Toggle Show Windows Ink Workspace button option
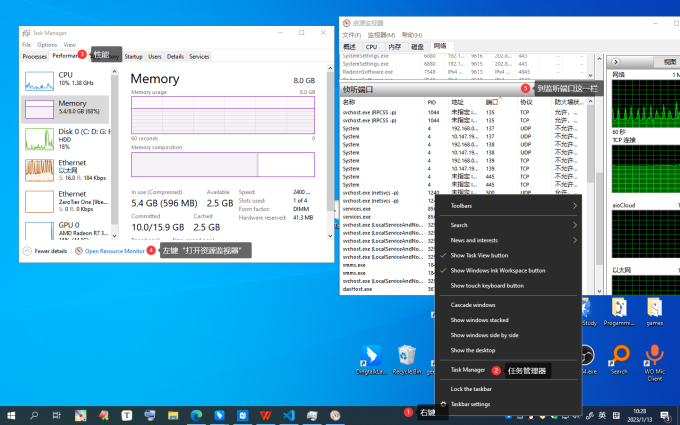680x425 pixels. (497, 270)
